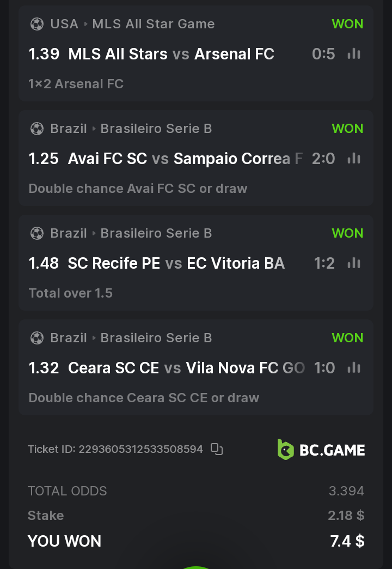Select the MLS All Star Game league

click(x=153, y=24)
